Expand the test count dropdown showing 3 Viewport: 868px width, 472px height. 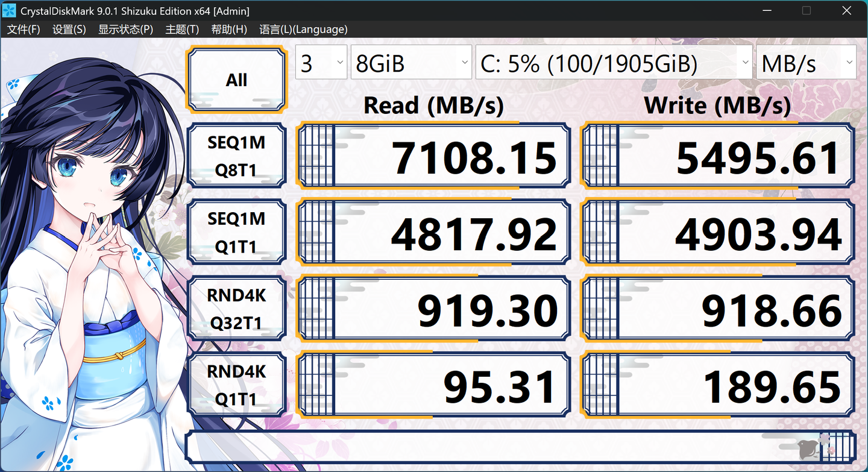click(x=321, y=62)
